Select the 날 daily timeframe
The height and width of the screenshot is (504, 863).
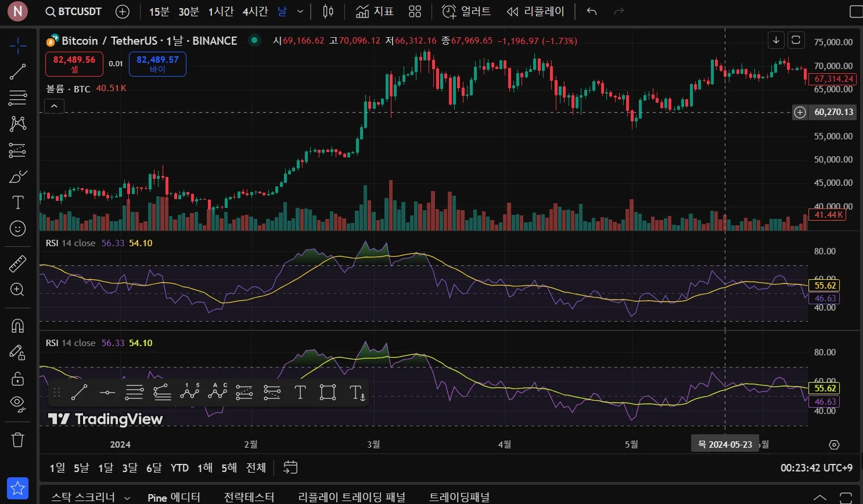(x=282, y=12)
